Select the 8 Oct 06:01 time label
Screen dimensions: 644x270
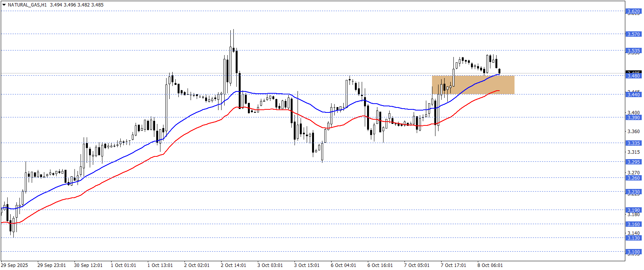coord(490,265)
